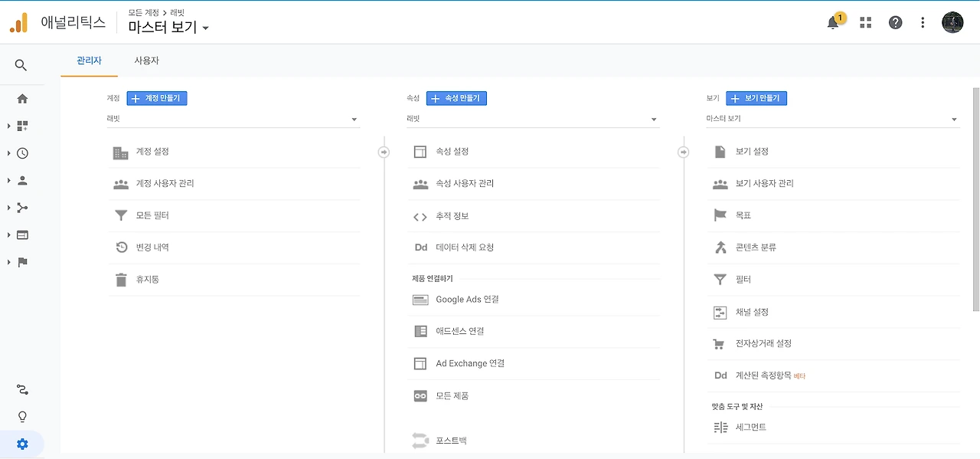
Task: Expand the Realtime sidebar section arrow
Action: coord(8,153)
